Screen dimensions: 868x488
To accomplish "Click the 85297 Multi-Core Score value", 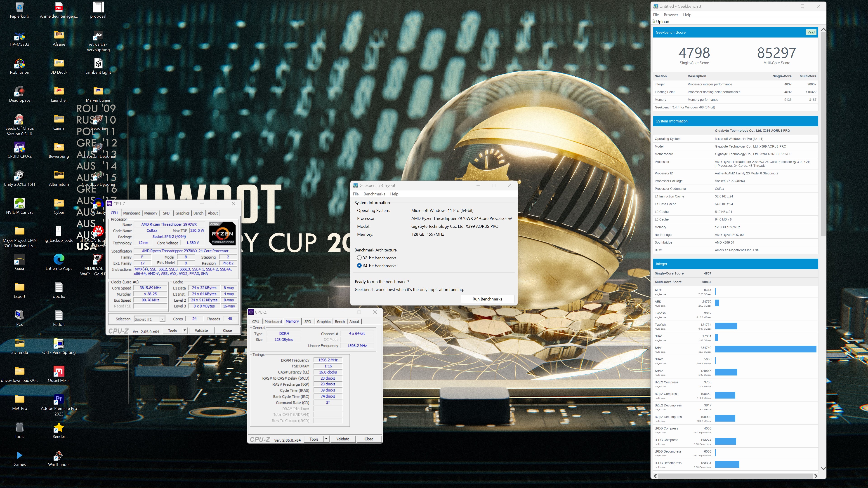I will (x=776, y=53).
